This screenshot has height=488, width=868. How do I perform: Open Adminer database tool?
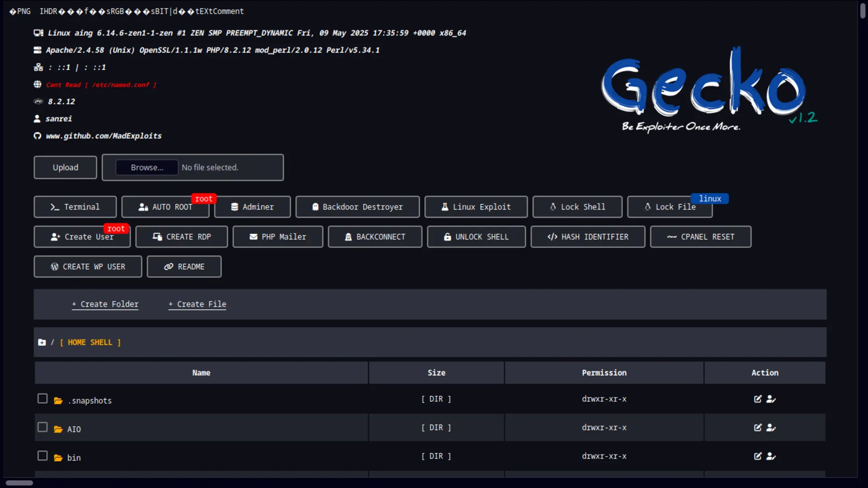(252, 207)
